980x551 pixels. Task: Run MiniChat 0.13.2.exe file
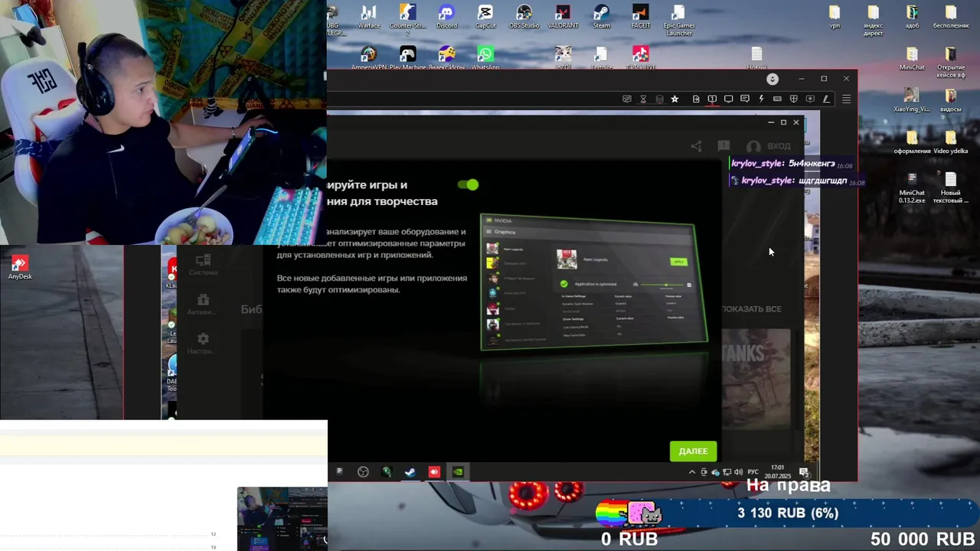pos(912,187)
